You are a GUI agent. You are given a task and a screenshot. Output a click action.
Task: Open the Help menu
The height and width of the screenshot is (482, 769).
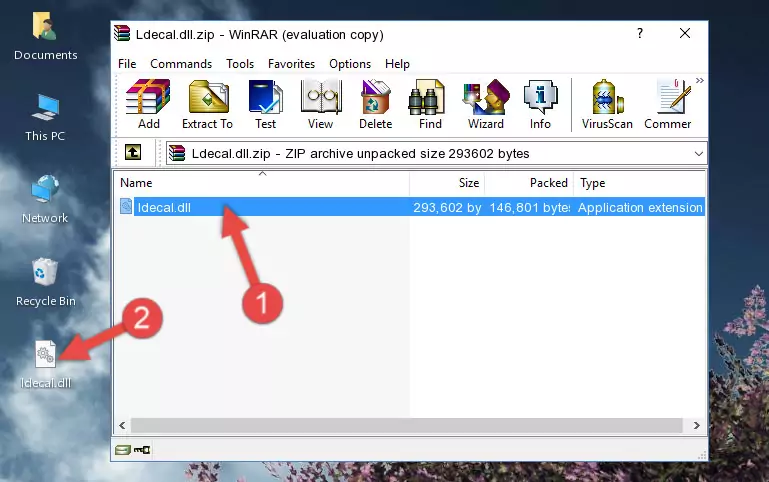(x=397, y=64)
